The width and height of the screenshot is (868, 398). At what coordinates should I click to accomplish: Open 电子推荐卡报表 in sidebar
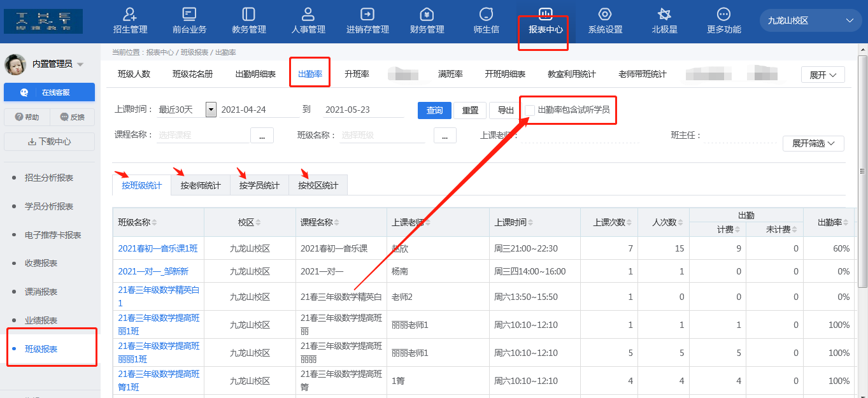(x=53, y=235)
